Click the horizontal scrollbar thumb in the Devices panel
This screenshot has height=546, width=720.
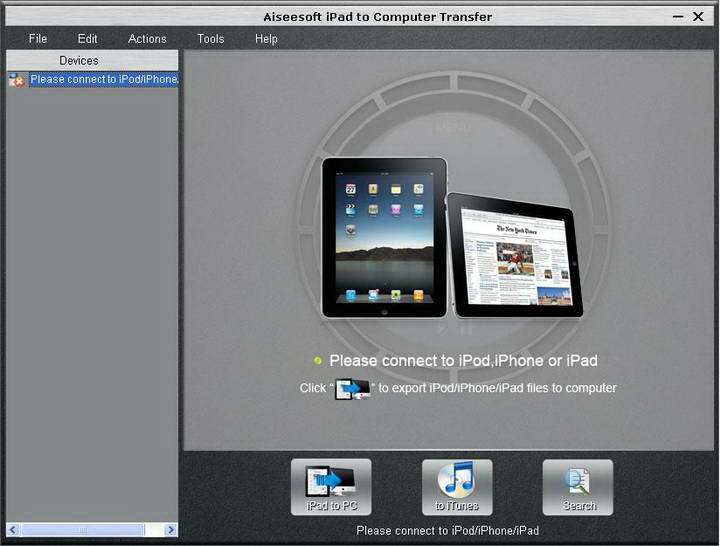pos(83,530)
